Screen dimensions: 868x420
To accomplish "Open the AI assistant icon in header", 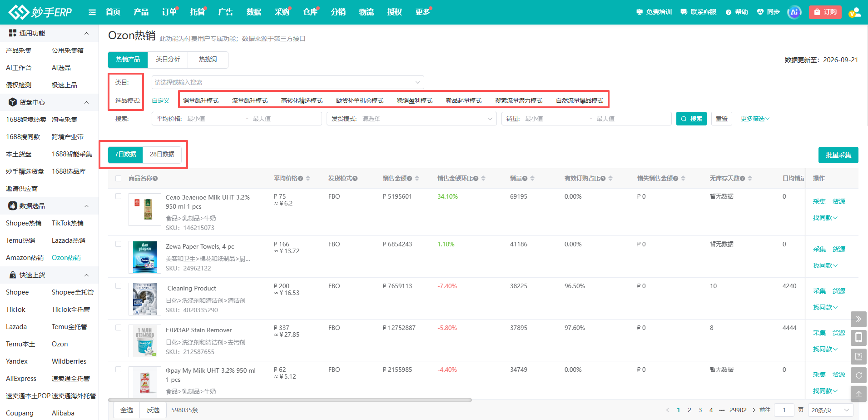I will tap(794, 12).
